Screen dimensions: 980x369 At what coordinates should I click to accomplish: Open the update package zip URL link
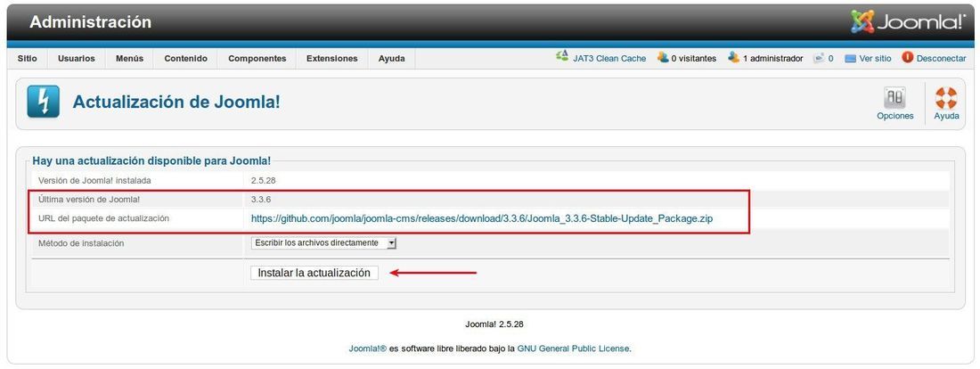[482, 219]
